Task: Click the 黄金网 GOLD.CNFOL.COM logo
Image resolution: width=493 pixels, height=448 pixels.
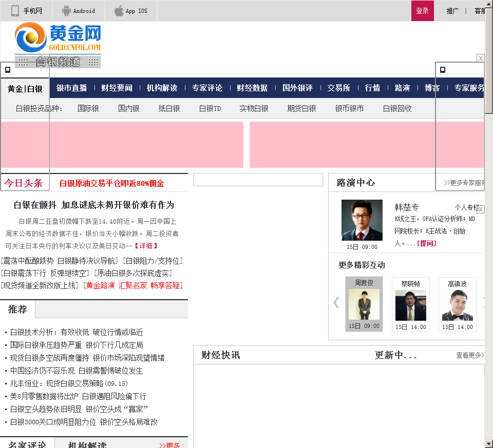Action: (x=58, y=38)
